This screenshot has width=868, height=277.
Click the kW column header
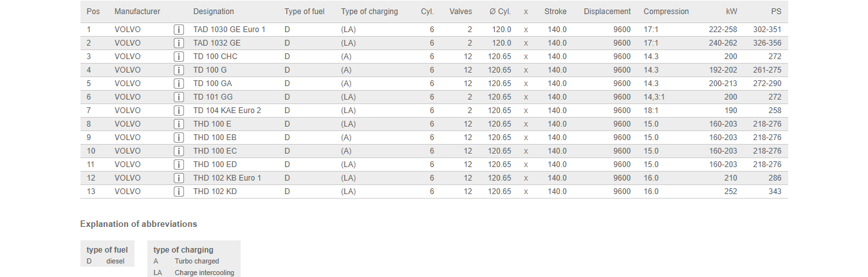point(731,12)
